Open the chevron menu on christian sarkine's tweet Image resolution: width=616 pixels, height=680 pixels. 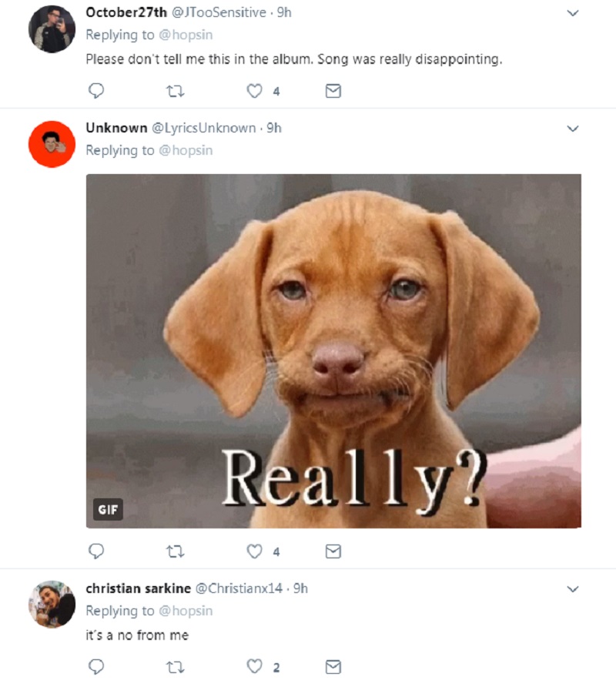[573, 589]
